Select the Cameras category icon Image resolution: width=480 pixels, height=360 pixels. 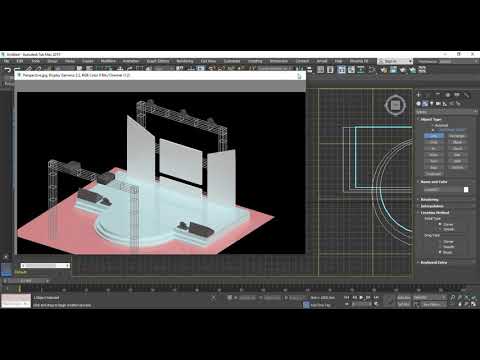pos(438,104)
